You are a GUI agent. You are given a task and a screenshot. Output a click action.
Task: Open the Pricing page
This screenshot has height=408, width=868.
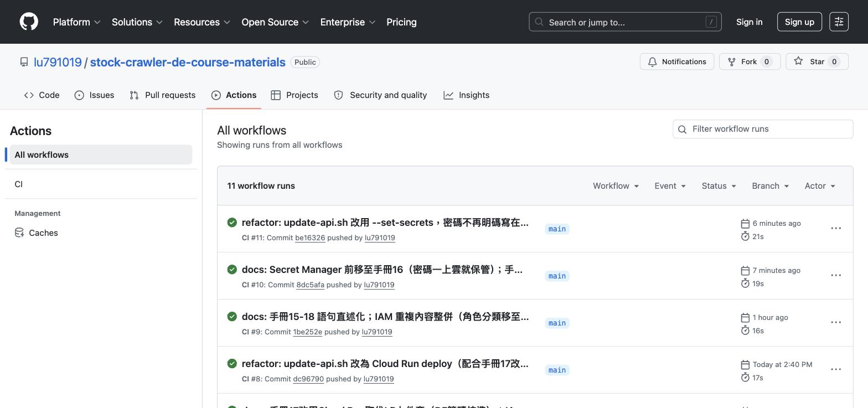[401, 22]
